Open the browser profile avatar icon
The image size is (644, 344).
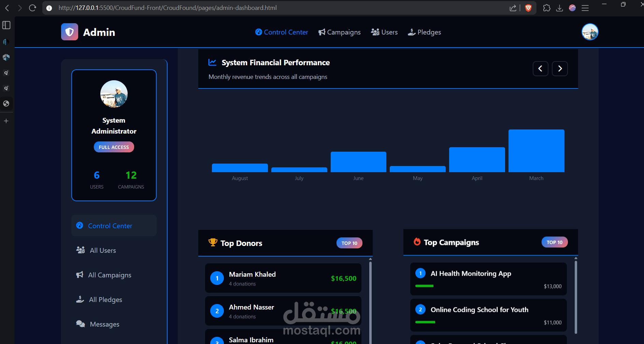tap(572, 8)
